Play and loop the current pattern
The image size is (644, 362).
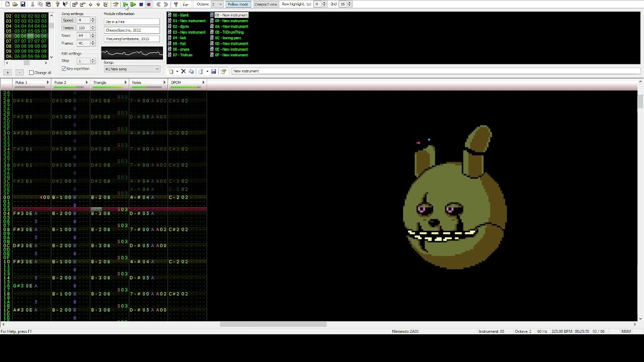coord(133,4)
